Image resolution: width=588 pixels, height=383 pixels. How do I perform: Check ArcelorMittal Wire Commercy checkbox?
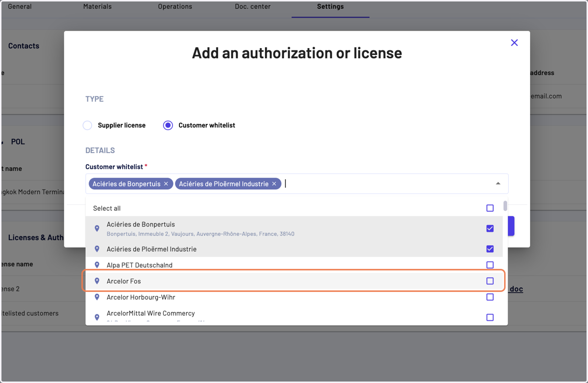[490, 317]
